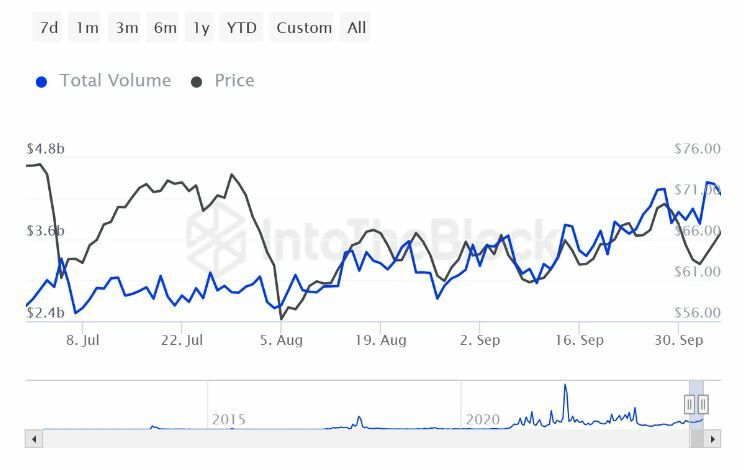
Task: Set chart range to 6m
Action: point(165,28)
